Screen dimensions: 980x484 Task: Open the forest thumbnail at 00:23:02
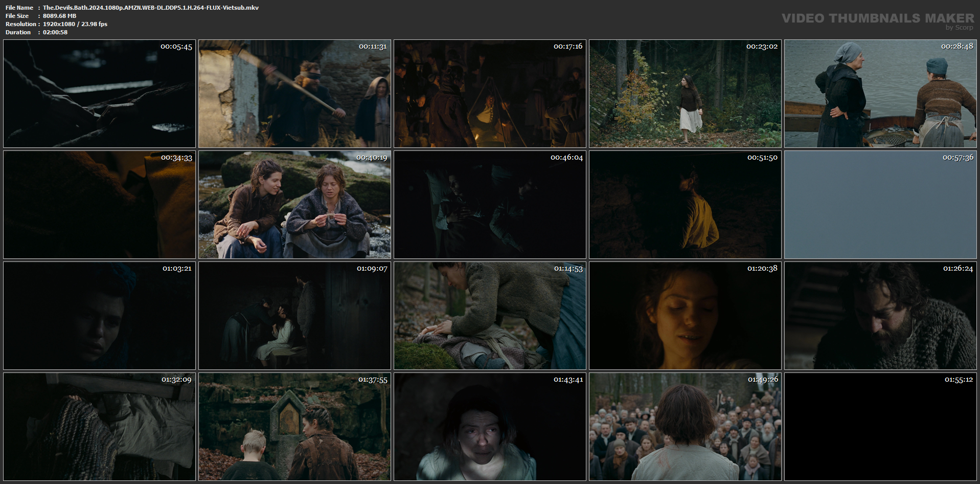[x=685, y=94]
